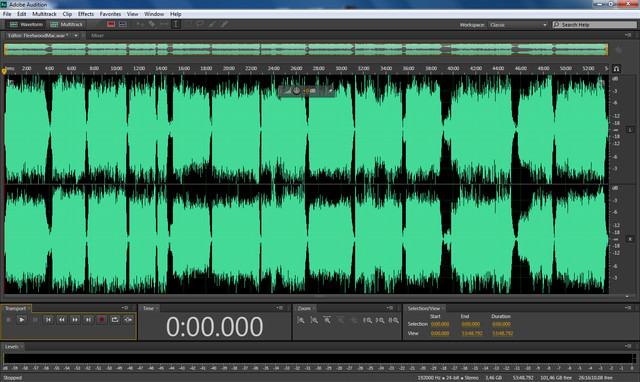Click Zoom In at Out Point icon
Screen dimensions: 640x382
pos(380,320)
